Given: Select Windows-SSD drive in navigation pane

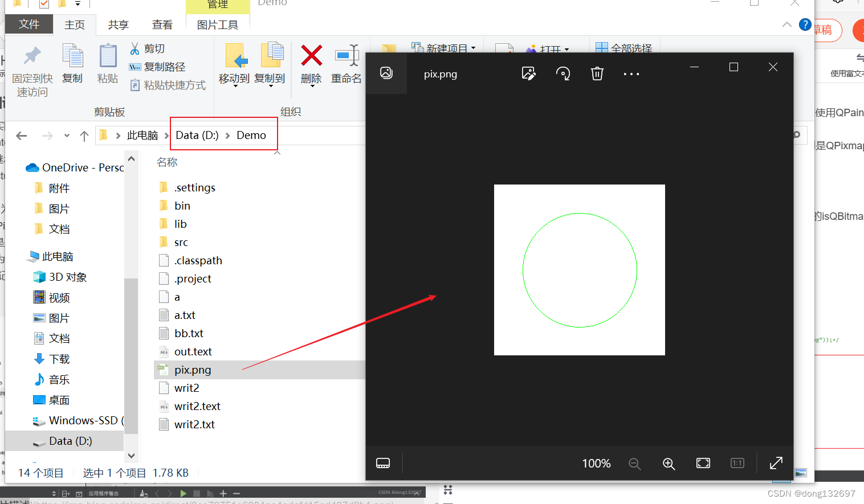Looking at the screenshot, I should (78, 420).
